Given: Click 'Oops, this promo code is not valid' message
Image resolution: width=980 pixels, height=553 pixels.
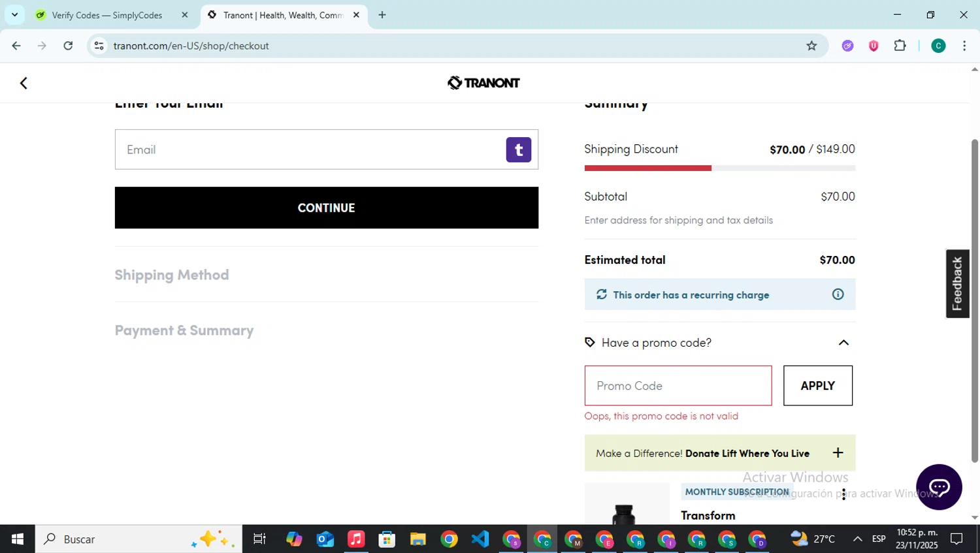Looking at the screenshot, I should (x=661, y=416).
